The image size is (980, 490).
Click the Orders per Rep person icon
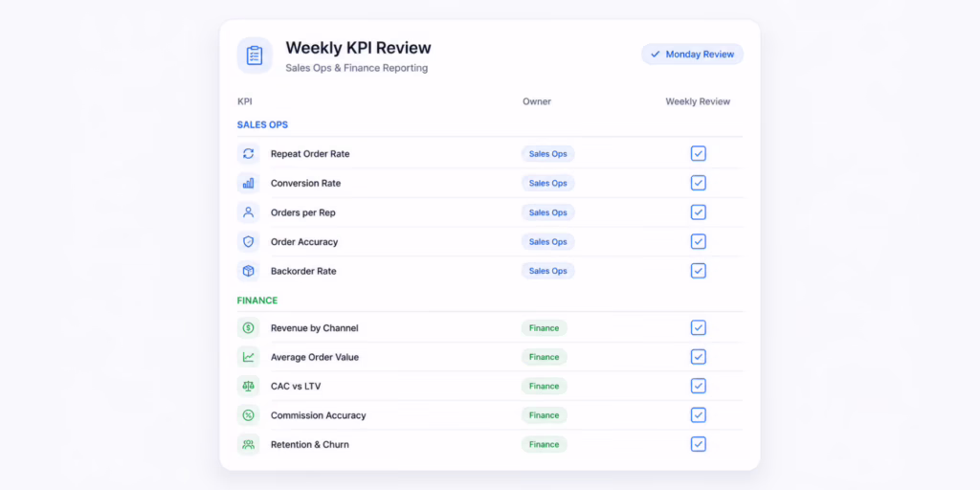click(x=248, y=212)
